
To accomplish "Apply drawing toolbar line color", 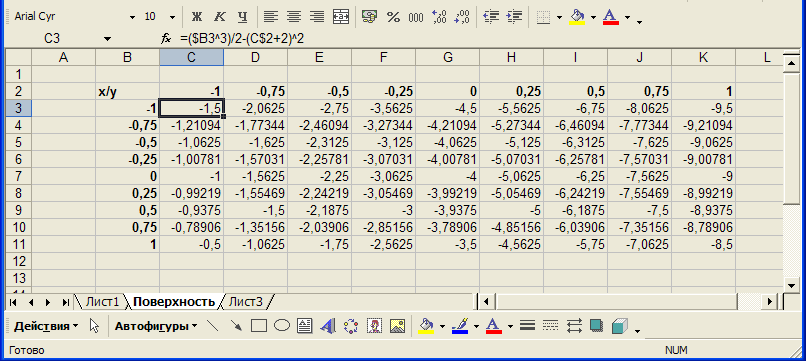I will [460, 326].
